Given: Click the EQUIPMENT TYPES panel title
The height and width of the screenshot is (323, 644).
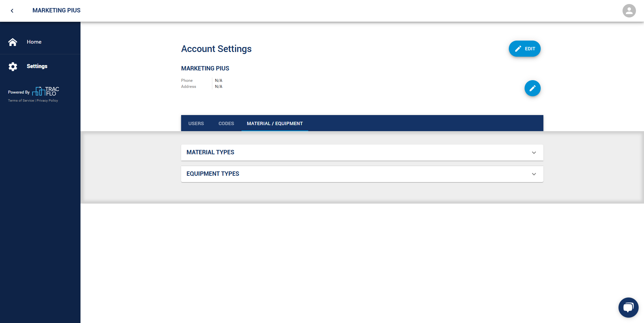Looking at the screenshot, I should tap(213, 174).
